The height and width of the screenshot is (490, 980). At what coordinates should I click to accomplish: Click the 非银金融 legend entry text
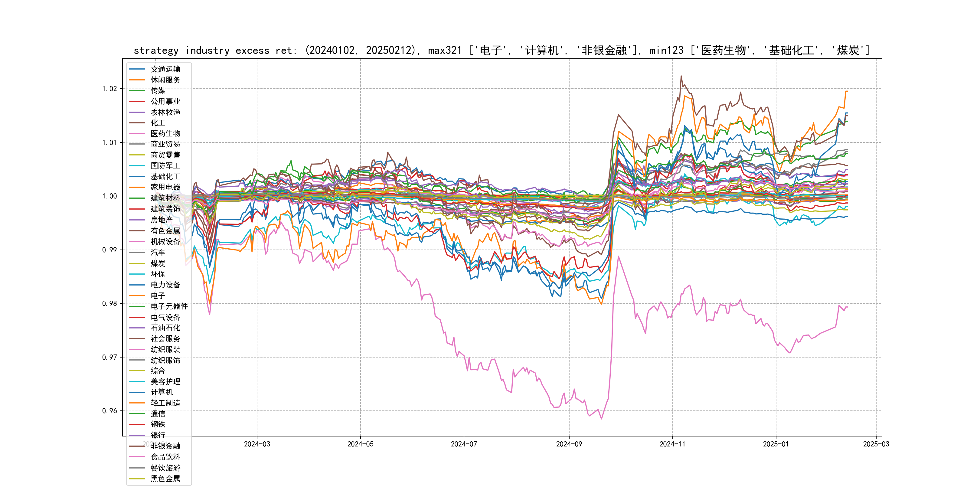pyautogui.click(x=165, y=446)
